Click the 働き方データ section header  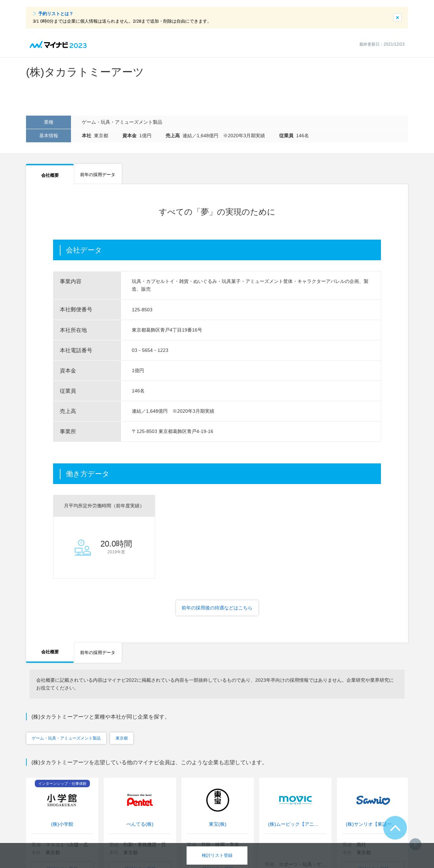tap(217, 474)
